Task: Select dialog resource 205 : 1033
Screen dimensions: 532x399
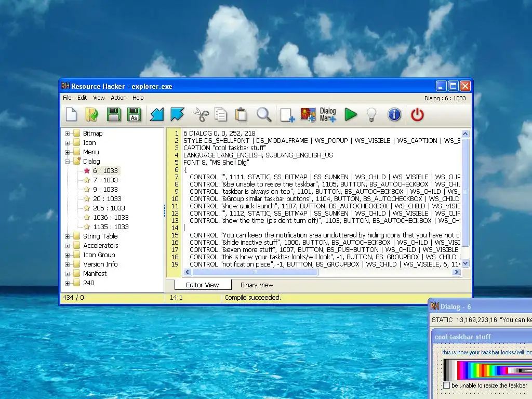Action: coord(109,208)
